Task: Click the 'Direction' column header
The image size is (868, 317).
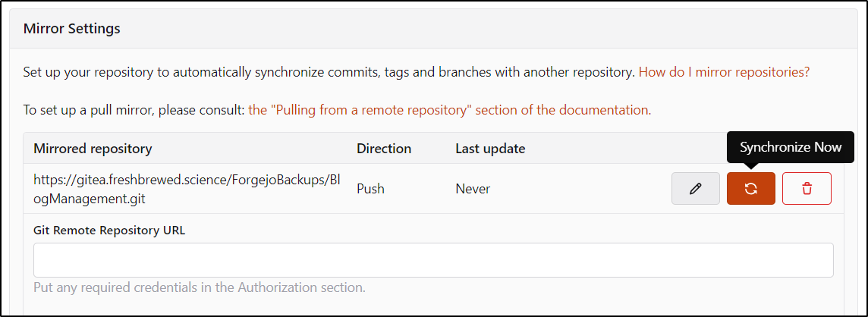Action: pyautogui.click(x=384, y=149)
